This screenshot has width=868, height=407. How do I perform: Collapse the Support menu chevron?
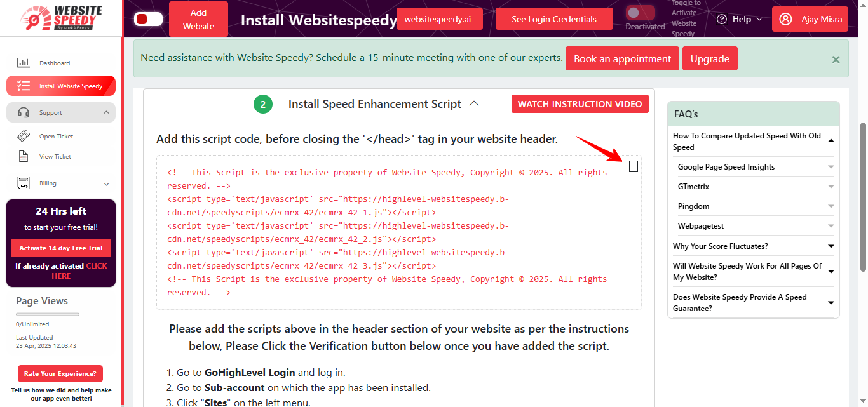click(x=106, y=112)
